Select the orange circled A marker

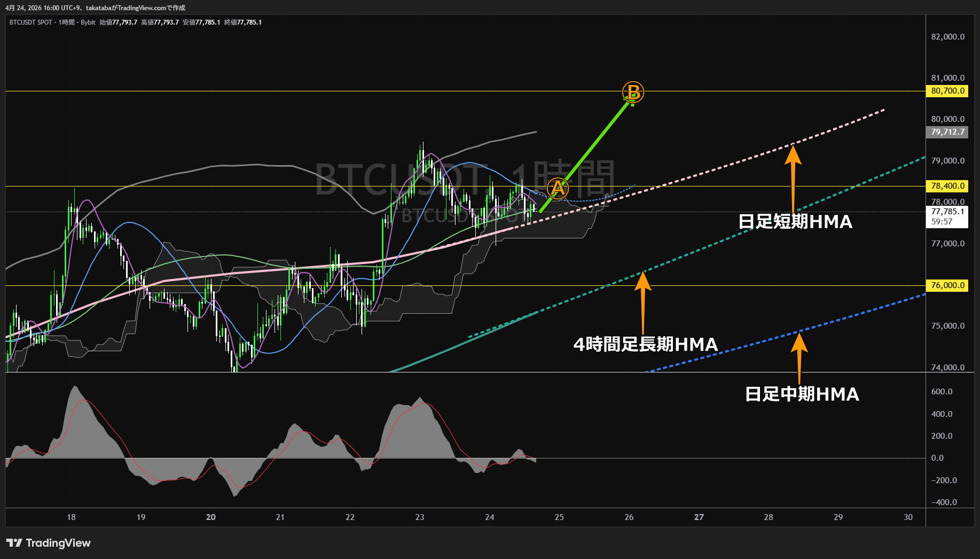[x=558, y=189]
